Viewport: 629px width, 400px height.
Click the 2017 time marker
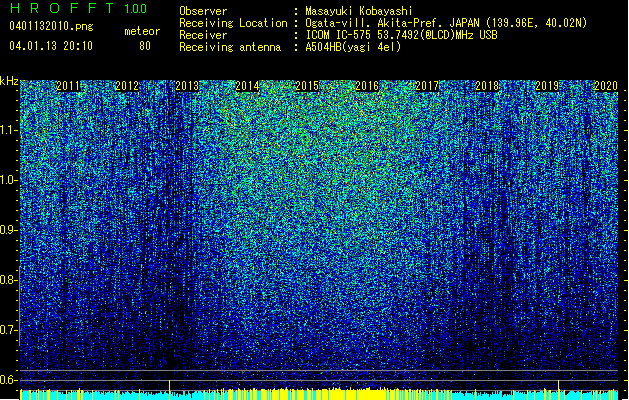coord(427,86)
